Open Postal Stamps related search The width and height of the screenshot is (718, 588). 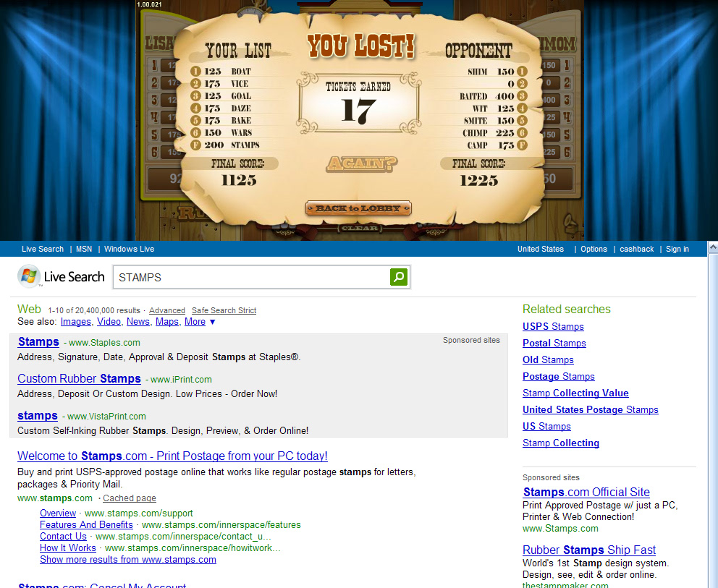(554, 344)
